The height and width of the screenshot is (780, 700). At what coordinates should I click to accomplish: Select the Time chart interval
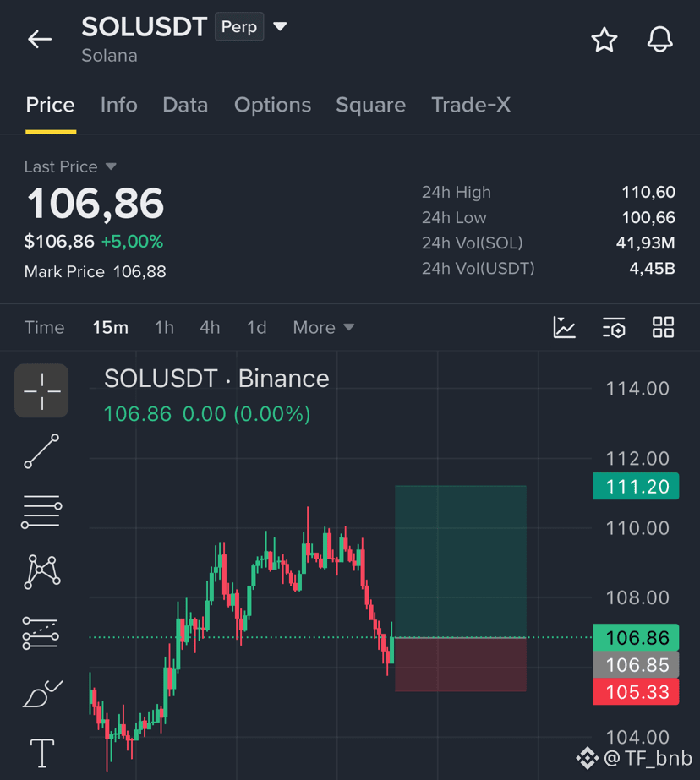tap(44, 327)
